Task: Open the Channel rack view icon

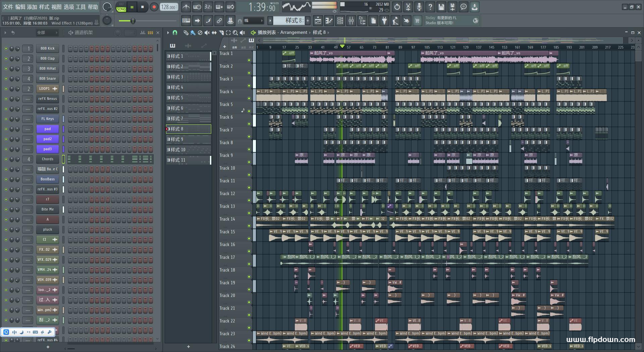Action: point(340,21)
